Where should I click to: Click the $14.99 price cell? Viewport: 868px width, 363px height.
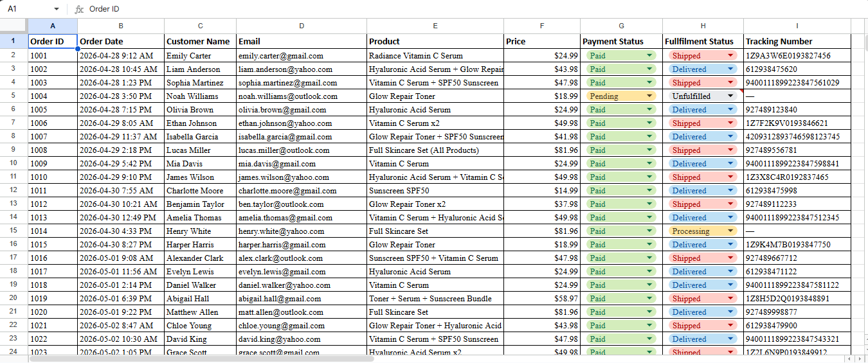[542, 191]
